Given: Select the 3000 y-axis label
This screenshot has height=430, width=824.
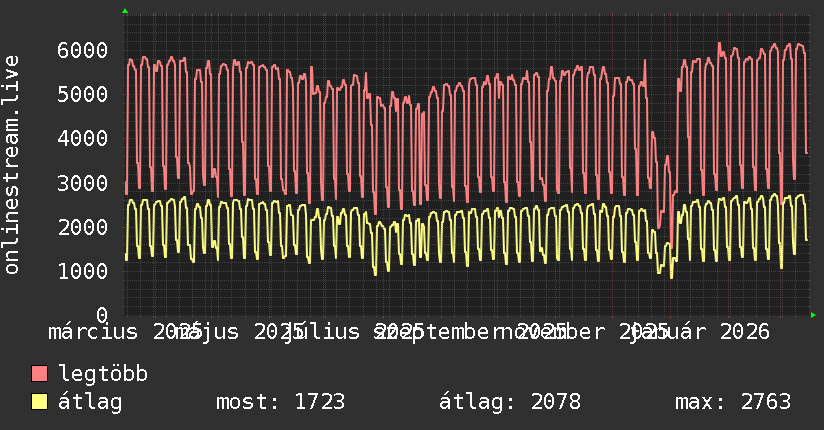Looking at the screenshot, I should pos(83,183).
